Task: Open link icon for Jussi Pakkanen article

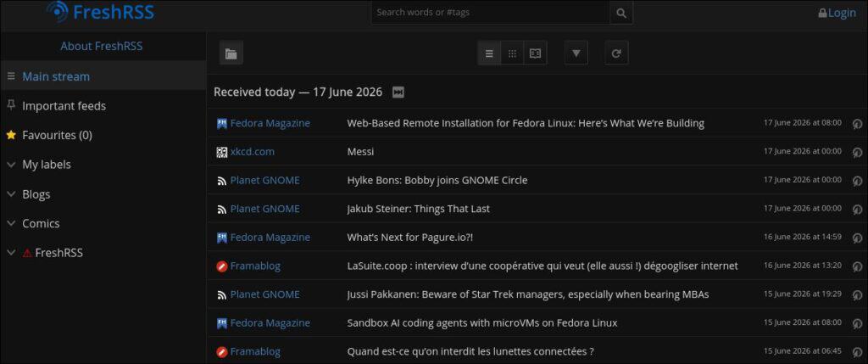Action: pos(857,294)
